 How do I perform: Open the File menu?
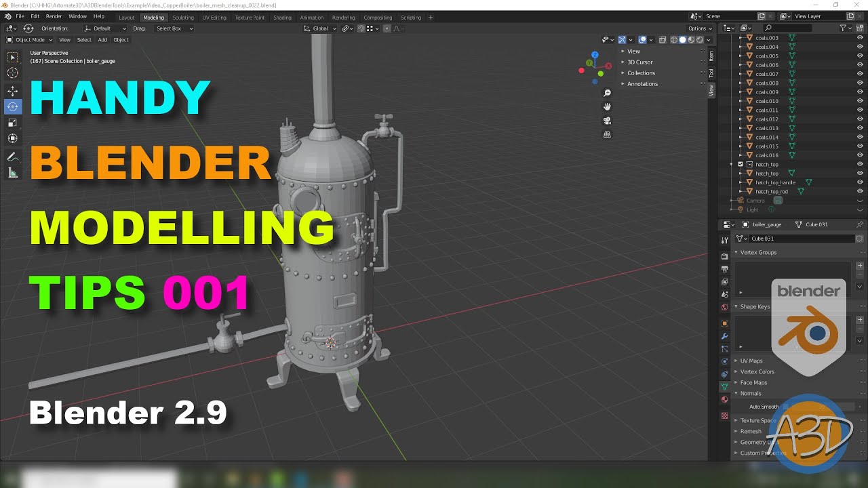20,16
